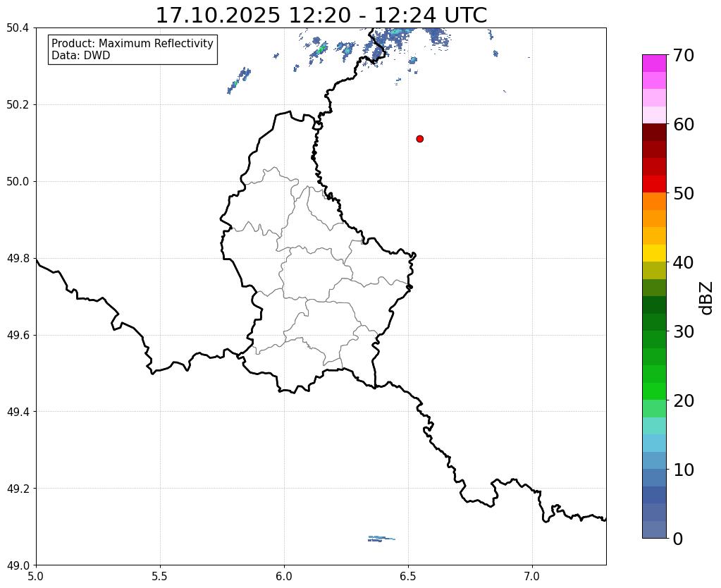The image size is (721, 588).
Task: Click the longitude label 6.5
Action: coord(408,576)
